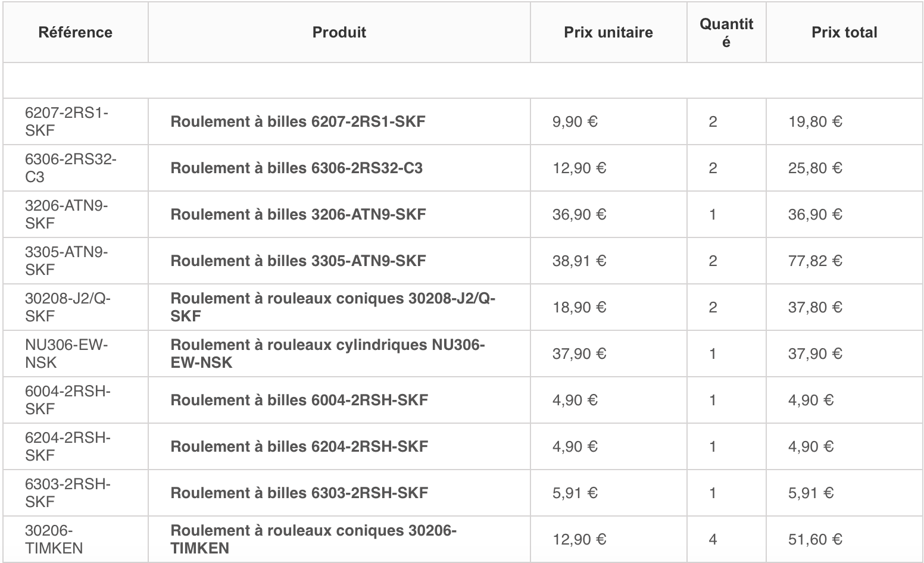The width and height of the screenshot is (924, 563).
Task: Open Roulement à rouleaux cylindriques NU306-EW-NSK
Action: coord(328,354)
